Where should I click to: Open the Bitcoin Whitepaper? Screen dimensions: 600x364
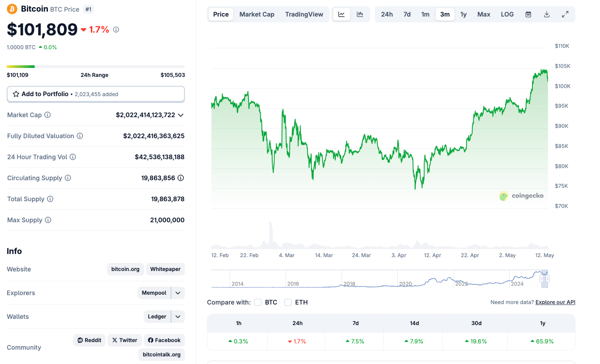tap(165, 269)
